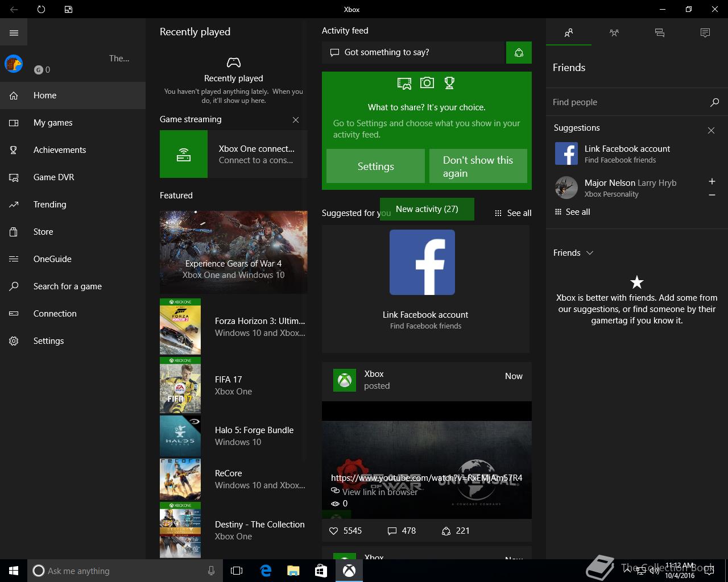Add Major Nelson as friend plus icon

pyautogui.click(x=712, y=181)
